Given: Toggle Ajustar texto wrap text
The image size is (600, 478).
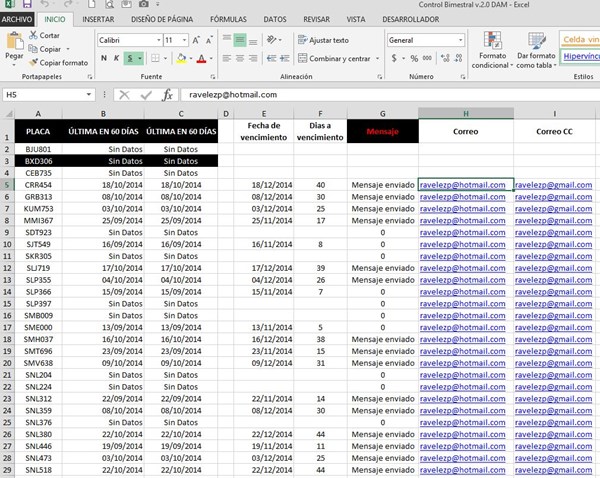Looking at the screenshot, I should click(x=324, y=40).
